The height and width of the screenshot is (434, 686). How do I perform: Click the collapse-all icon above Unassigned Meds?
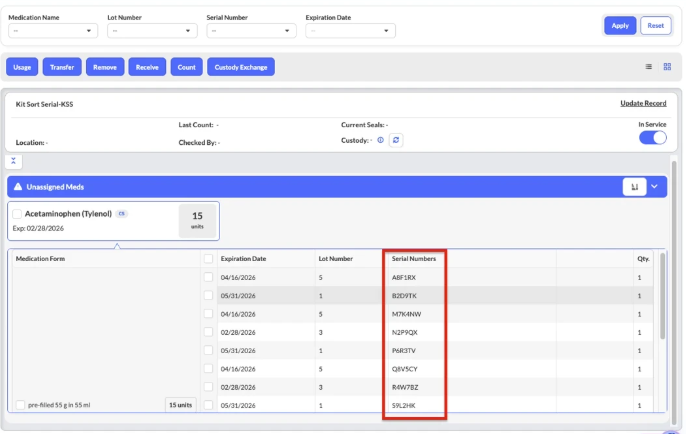(15, 161)
